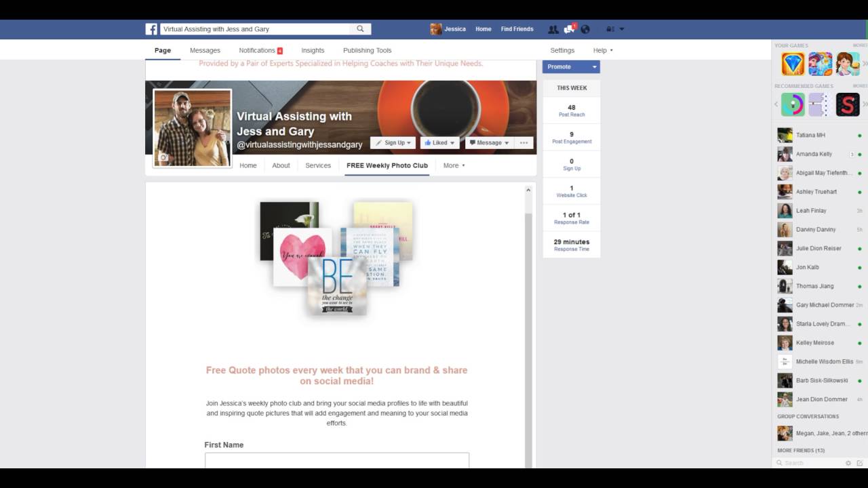Open the green circle recommended game

793,104
